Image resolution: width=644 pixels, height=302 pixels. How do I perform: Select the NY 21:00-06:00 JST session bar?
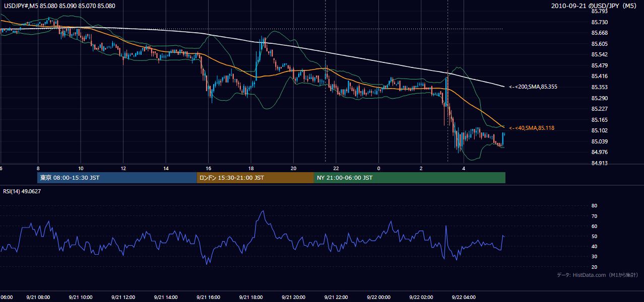(410, 178)
